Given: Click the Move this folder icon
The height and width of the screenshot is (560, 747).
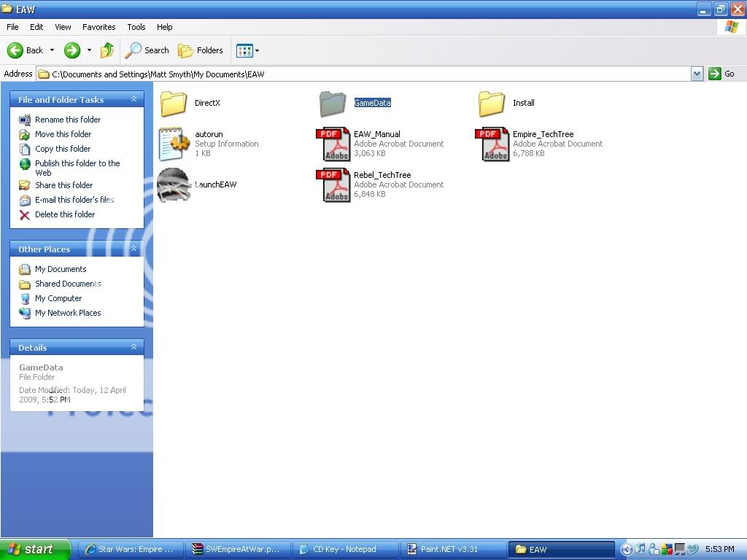Looking at the screenshot, I should pyautogui.click(x=25, y=135).
